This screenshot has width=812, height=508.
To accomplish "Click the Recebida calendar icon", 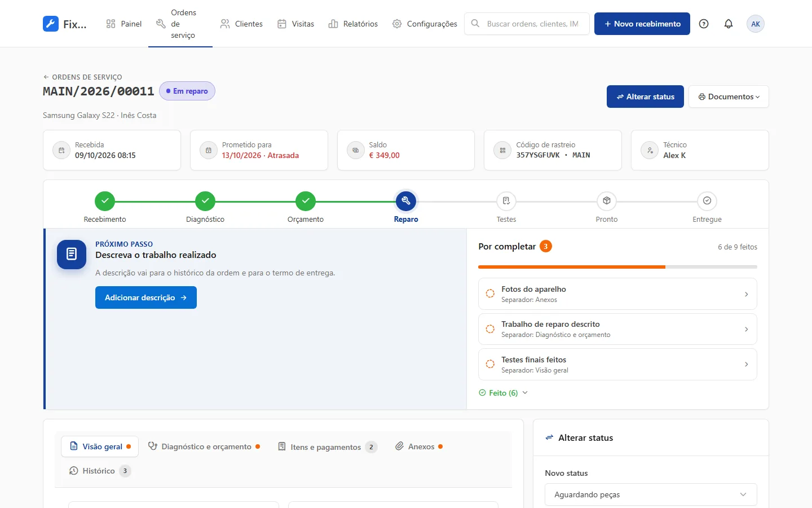I will click(x=61, y=150).
